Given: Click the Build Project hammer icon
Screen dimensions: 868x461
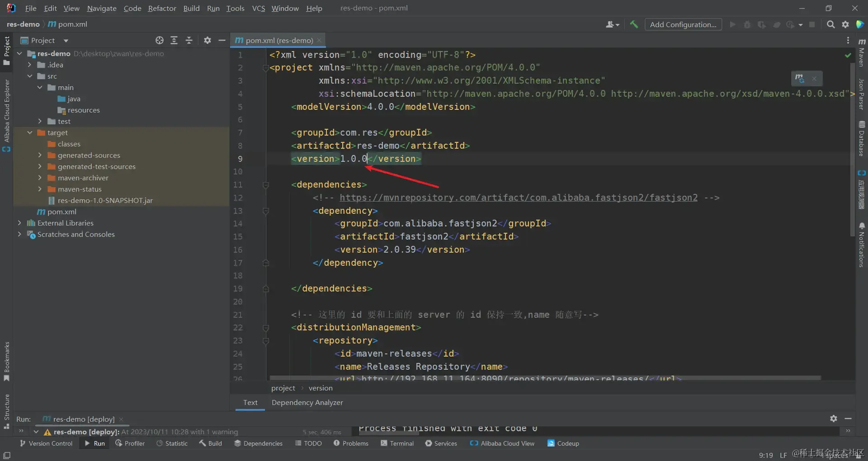Looking at the screenshot, I should [634, 24].
